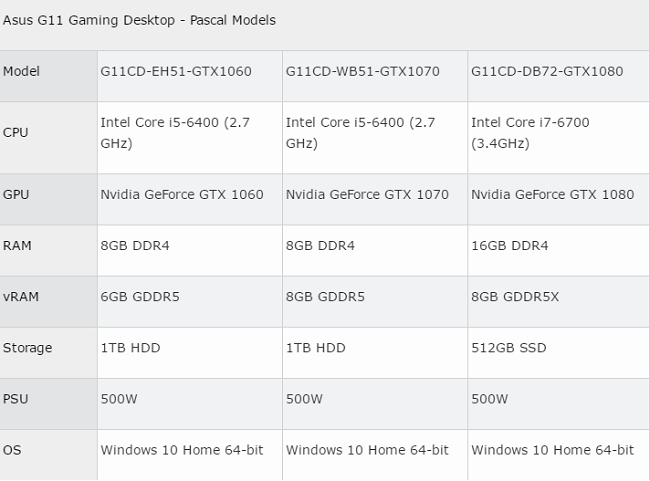Select the OS row label
Viewport: 650px width, 481px height.
(x=12, y=450)
